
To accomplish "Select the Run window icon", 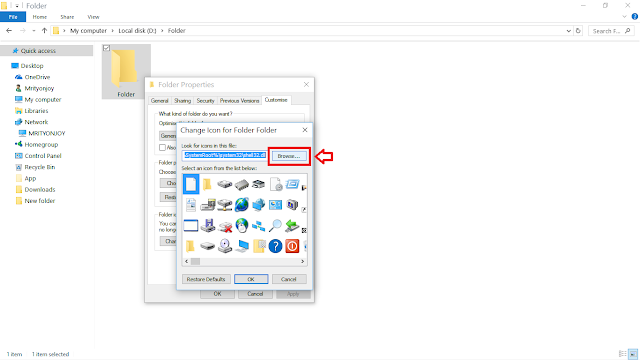I will point(292,184).
